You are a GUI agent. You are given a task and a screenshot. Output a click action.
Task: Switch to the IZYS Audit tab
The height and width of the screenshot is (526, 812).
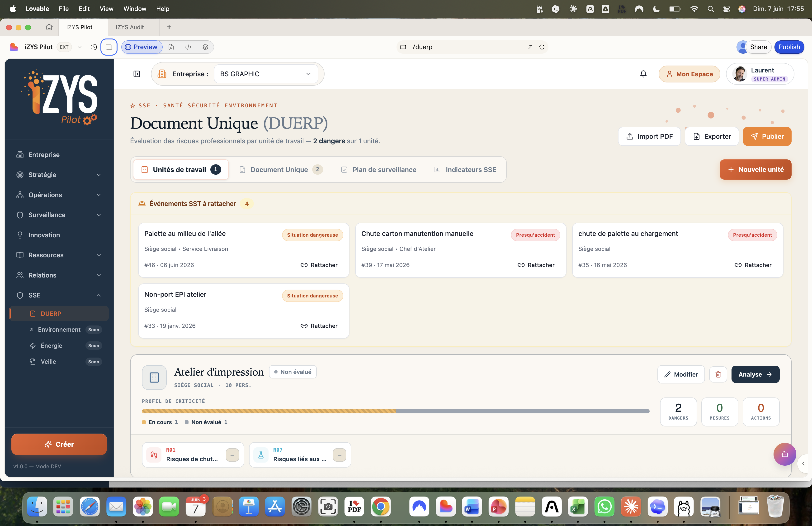click(x=130, y=27)
